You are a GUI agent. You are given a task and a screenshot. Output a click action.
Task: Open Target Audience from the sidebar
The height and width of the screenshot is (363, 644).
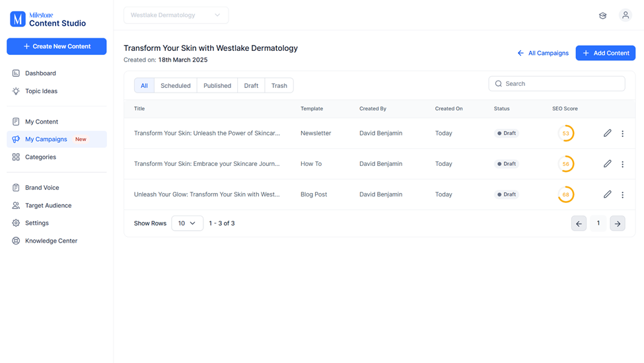57,205
